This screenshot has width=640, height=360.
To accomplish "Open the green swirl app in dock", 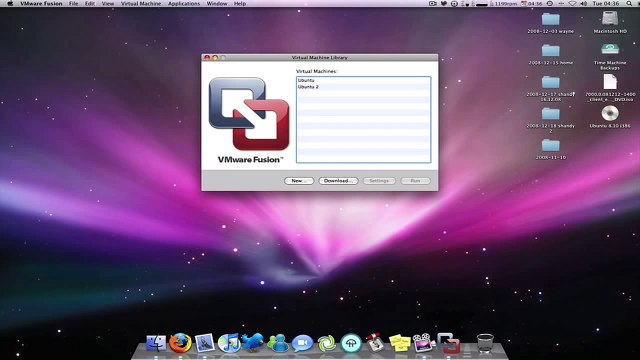I will (x=327, y=343).
